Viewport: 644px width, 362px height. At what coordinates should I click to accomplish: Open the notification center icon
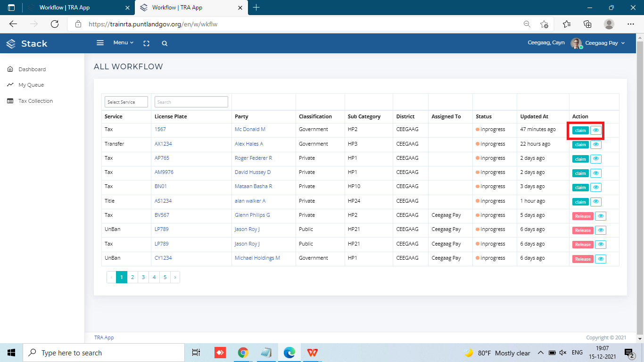(628, 353)
